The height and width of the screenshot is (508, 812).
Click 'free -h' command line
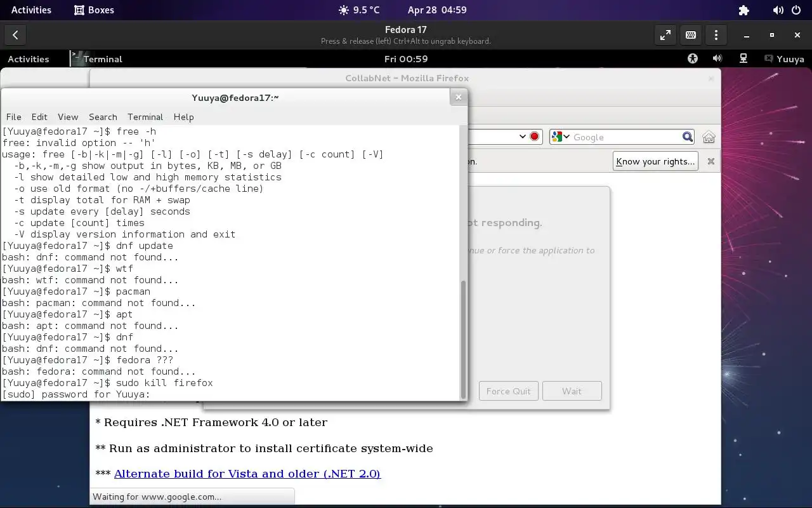pyautogui.click(x=79, y=131)
